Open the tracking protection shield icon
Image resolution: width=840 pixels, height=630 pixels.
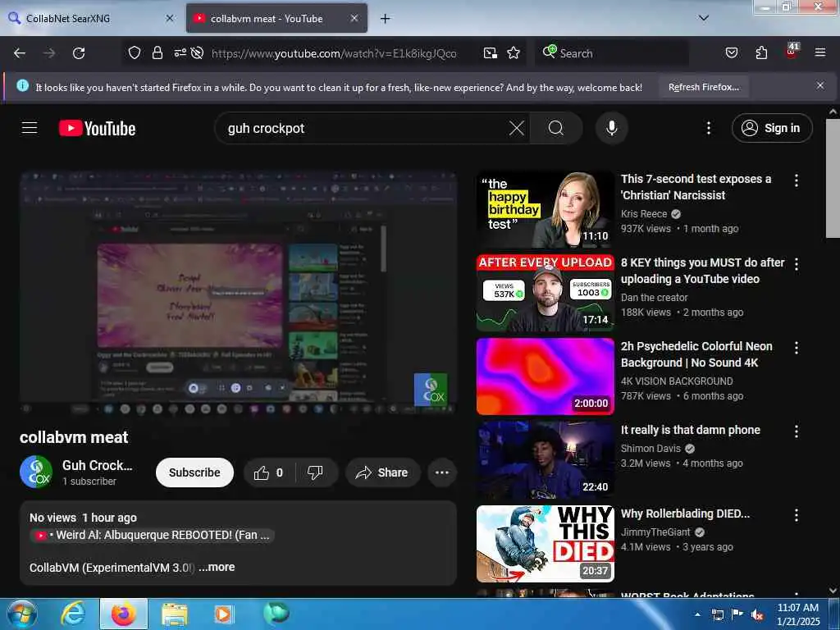coord(135,52)
